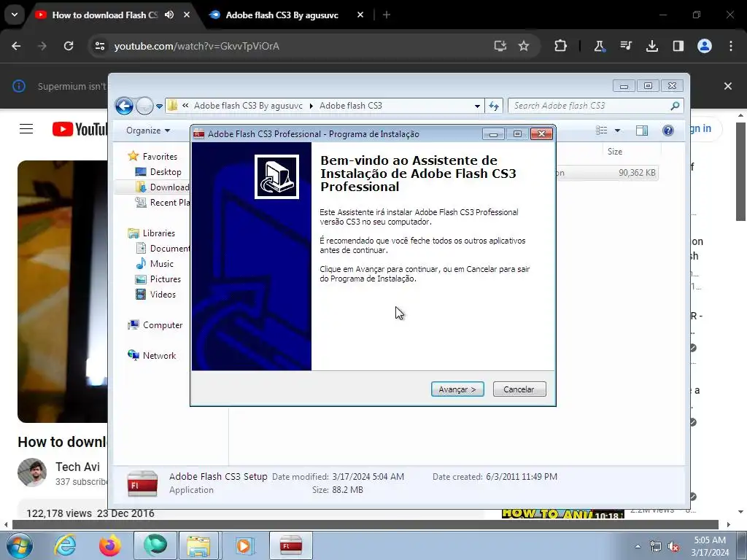The image size is (747, 560).
Task: Open the browser extensions menu
Action: coord(561,46)
